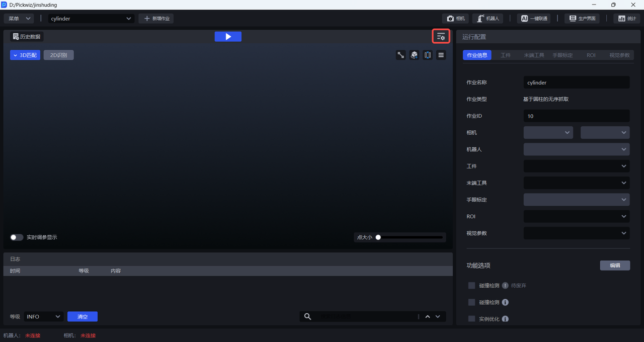Expand the 视觉参数 dropdown in job info

coord(576,233)
